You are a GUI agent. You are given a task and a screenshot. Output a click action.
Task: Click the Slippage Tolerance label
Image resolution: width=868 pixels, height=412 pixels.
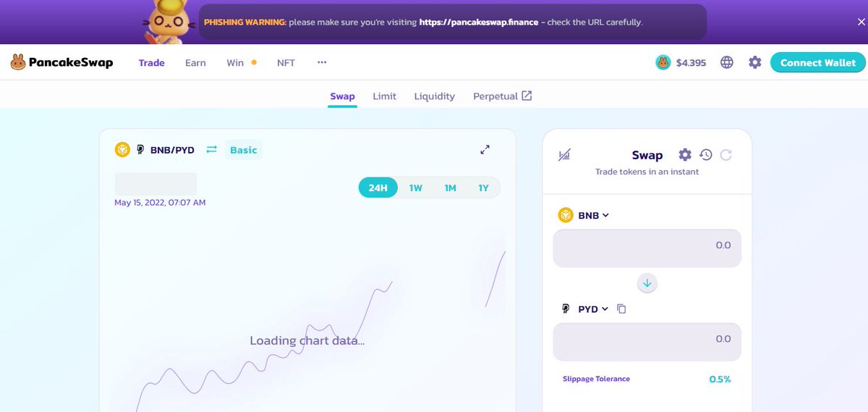pyautogui.click(x=596, y=379)
